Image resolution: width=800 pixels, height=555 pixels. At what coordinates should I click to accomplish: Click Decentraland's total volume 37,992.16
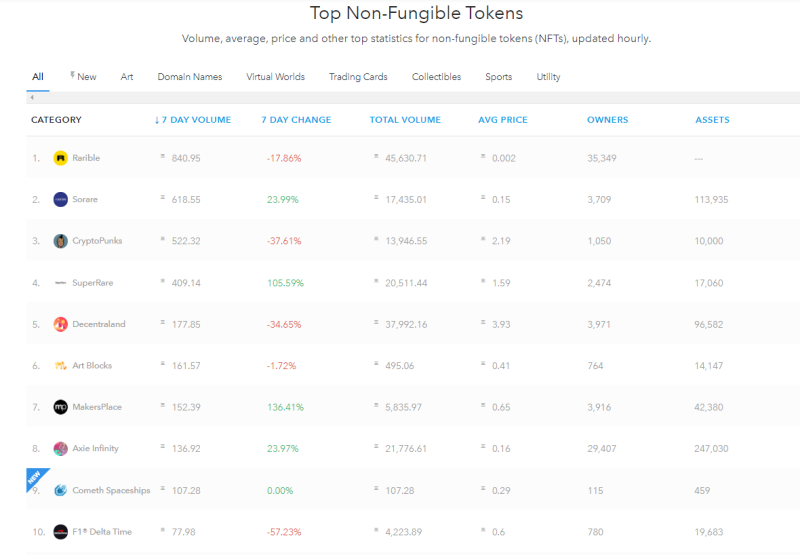coord(406,324)
